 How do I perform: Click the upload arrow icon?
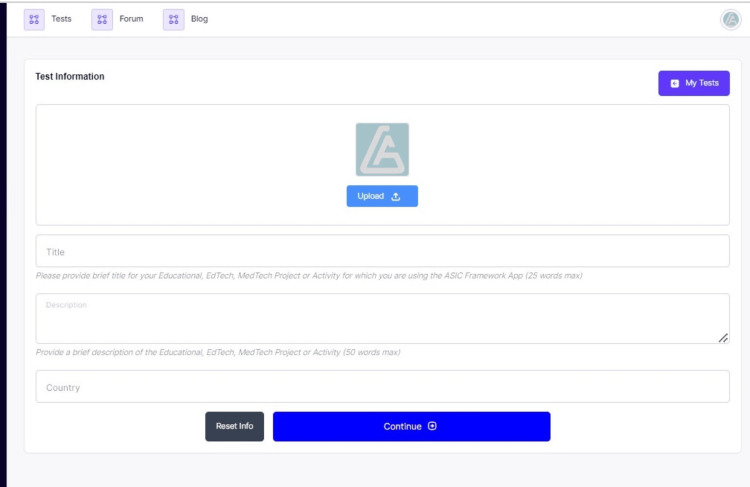pos(396,197)
